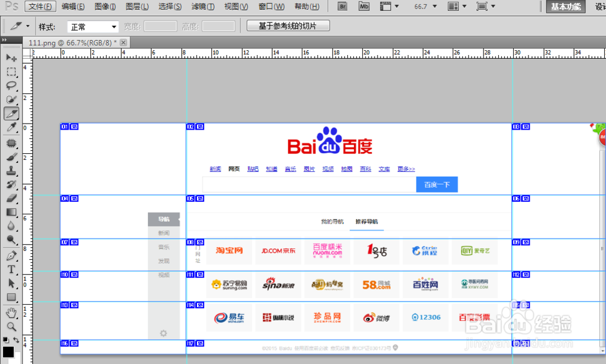Select the Spot Healing Brush tool
Viewport: 606px width, 364px height.
[11, 143]
